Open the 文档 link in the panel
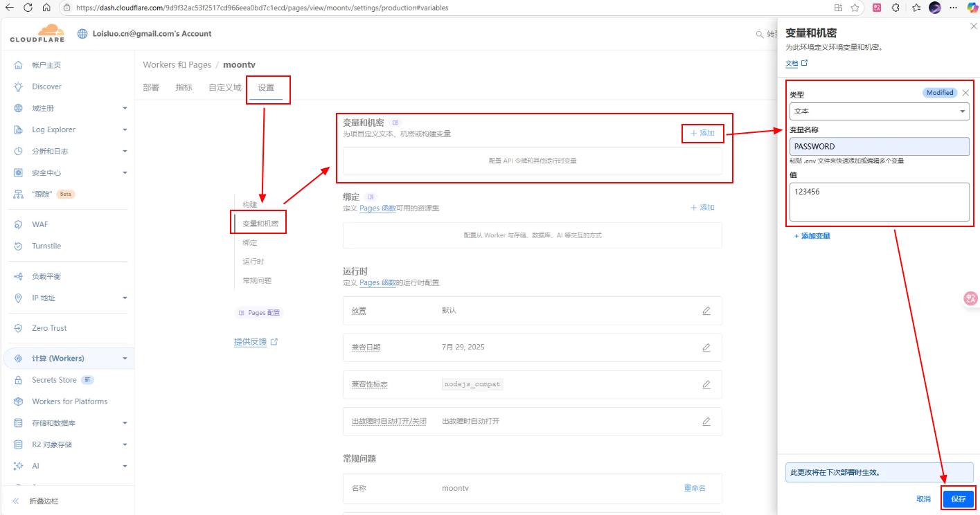Image resolution: width=980 pixels, height=515 pixels. pos(796,63)
